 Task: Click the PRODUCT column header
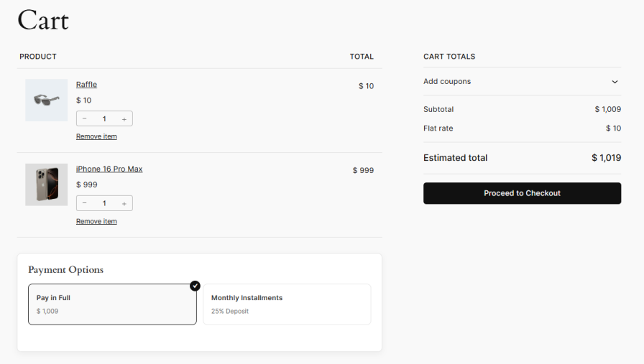click(x=38, y=57)
